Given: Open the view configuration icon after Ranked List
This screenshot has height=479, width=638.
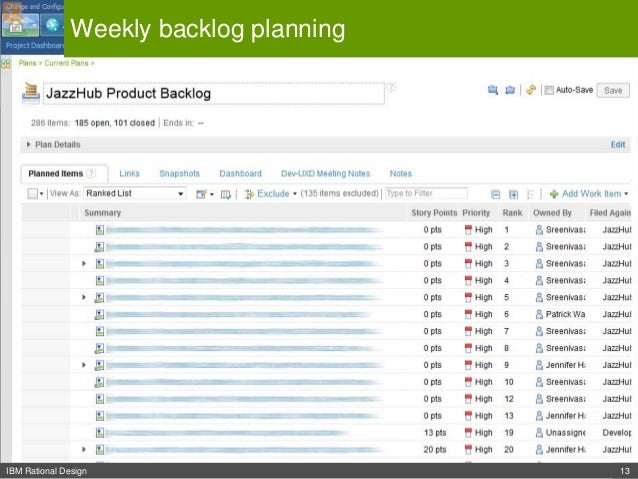Looking at the screenshot, I should click(201, 194).
